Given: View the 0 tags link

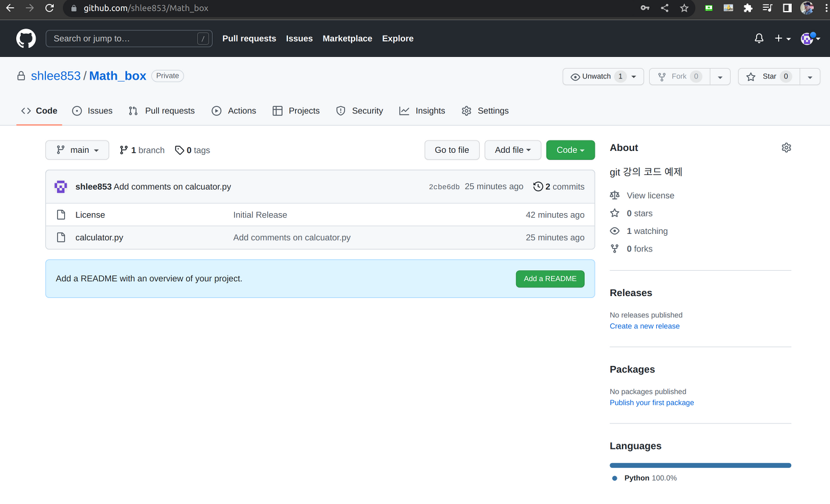Looking at the screenshot, I should click(x=193, y=150).
